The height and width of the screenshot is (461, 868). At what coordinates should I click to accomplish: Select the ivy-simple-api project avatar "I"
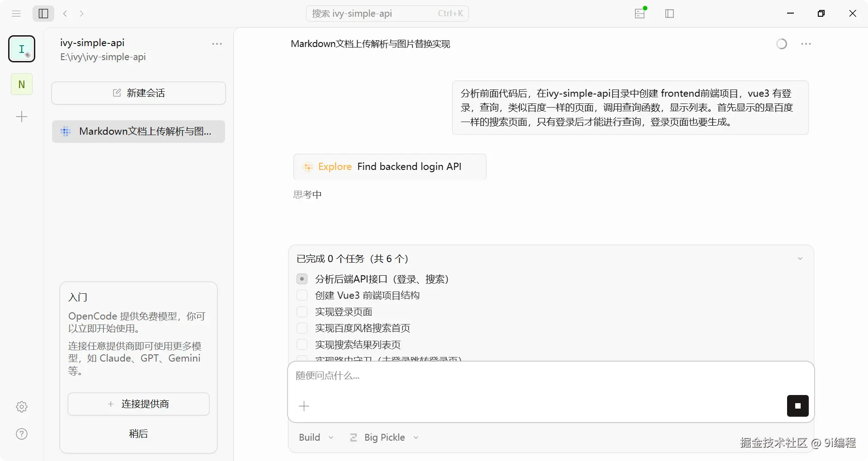(22, 49)
